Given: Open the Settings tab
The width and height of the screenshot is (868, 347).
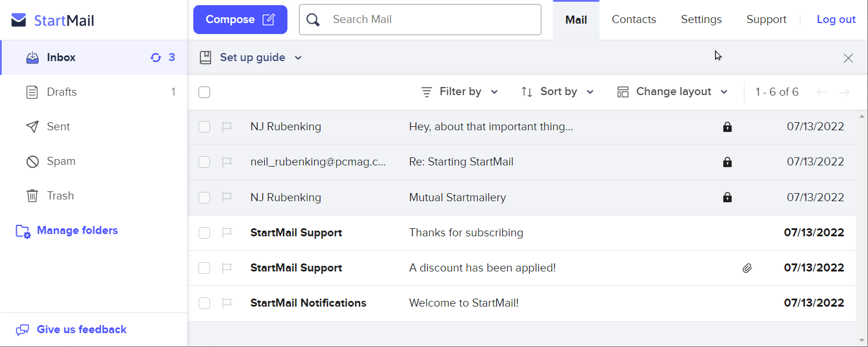Looking at the screenshot, I should click(701, 19).
